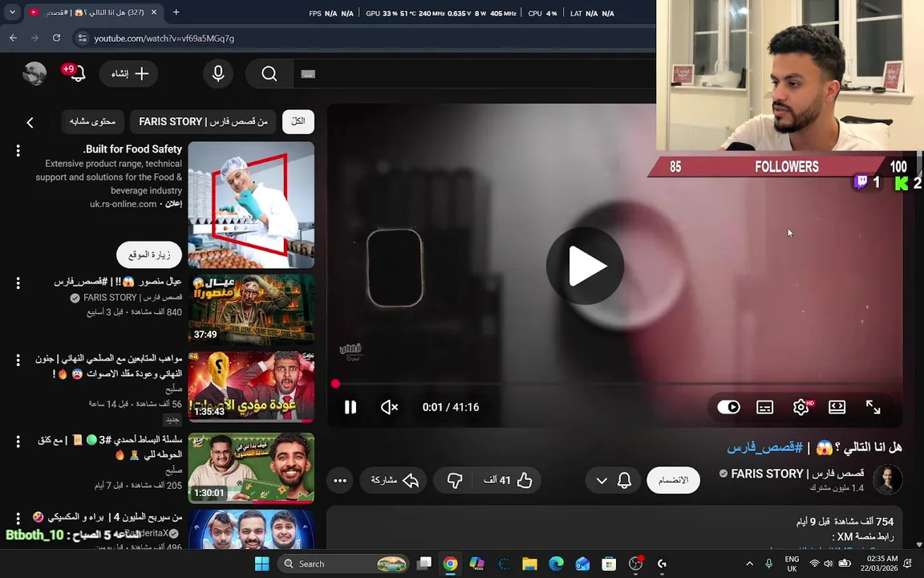Open the عيال منصور video title
The image size is (924, 578).
(x=118, y=282)
